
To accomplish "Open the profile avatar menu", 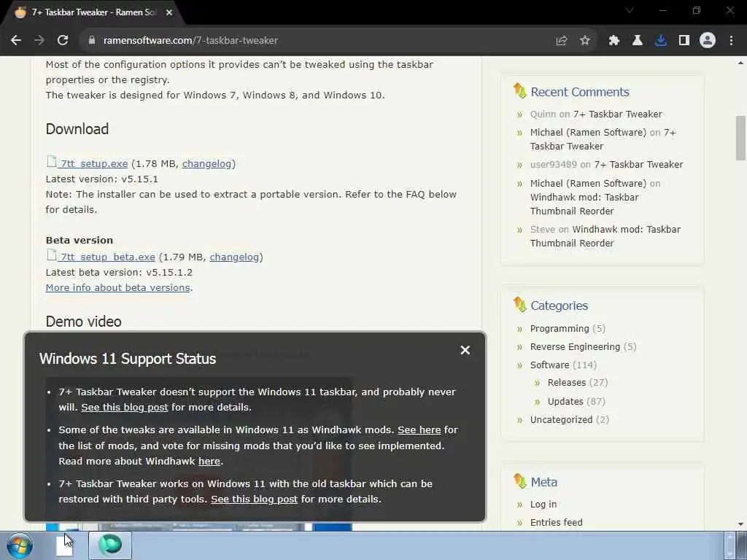I will (x=708, y=41).
